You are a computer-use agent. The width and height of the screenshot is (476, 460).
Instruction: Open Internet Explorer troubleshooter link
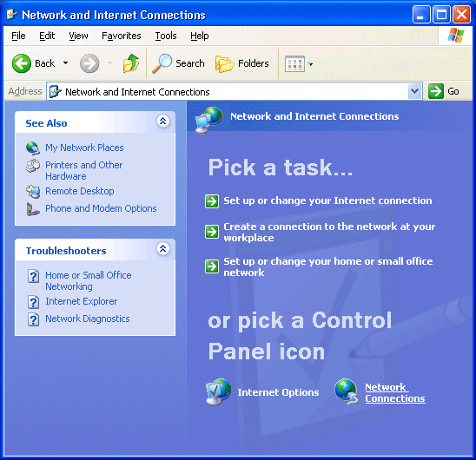pos(82,301)
